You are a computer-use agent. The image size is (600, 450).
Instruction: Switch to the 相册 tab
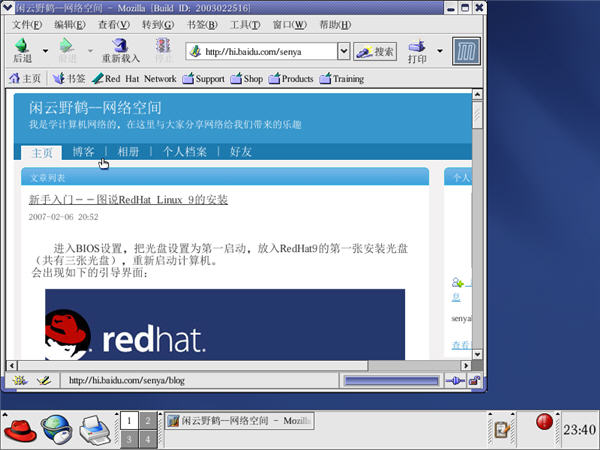click(128, 152)
